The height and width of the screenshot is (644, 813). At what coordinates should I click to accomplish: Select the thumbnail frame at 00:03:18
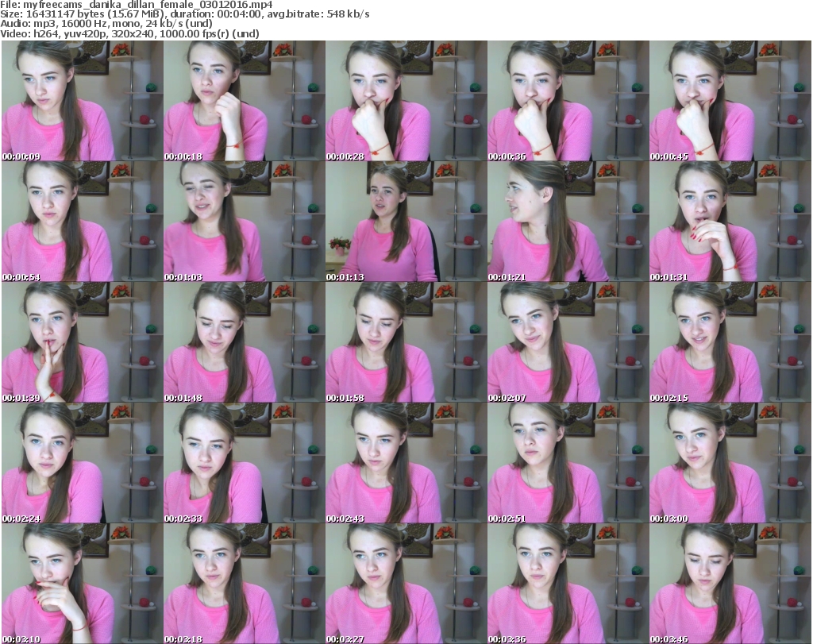click(245, 584)
